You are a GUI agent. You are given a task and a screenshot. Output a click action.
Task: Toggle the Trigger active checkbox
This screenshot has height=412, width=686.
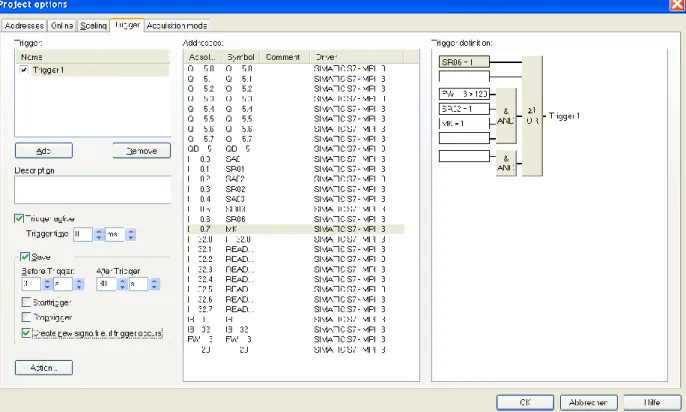pos(19,218)
